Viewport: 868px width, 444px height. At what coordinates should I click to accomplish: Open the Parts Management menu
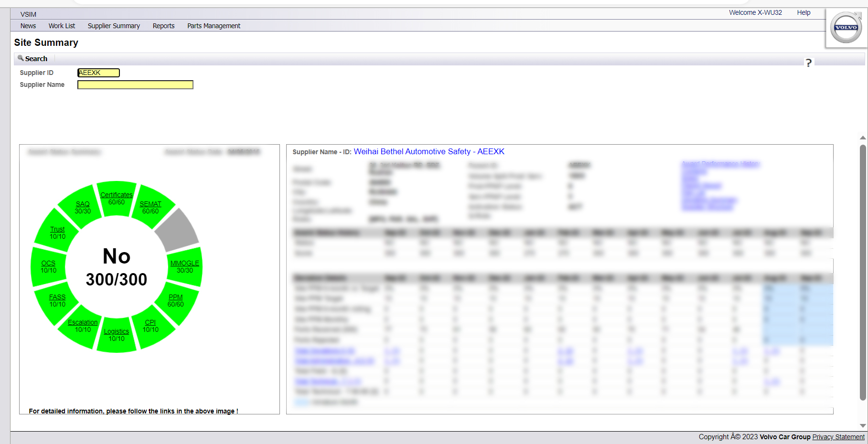214,26
